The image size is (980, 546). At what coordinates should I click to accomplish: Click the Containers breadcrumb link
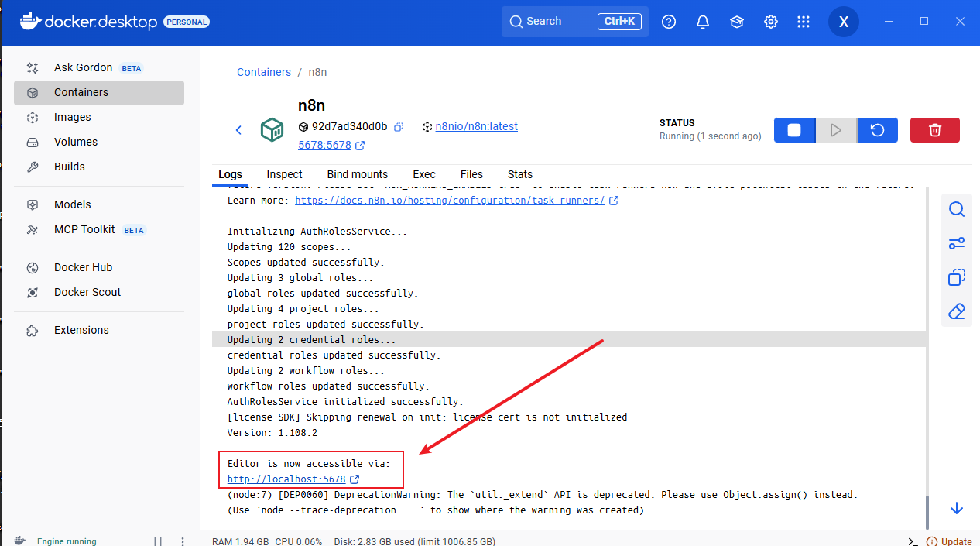coord(264,72)
